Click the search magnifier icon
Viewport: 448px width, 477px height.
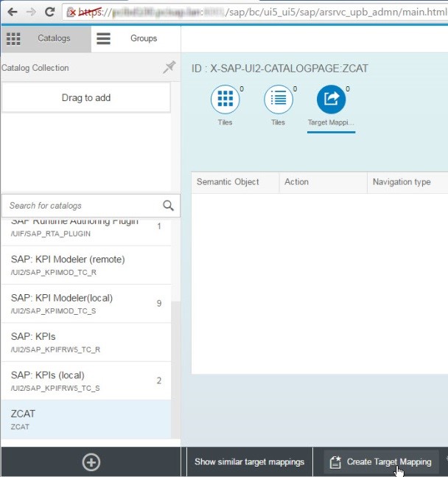169,206
